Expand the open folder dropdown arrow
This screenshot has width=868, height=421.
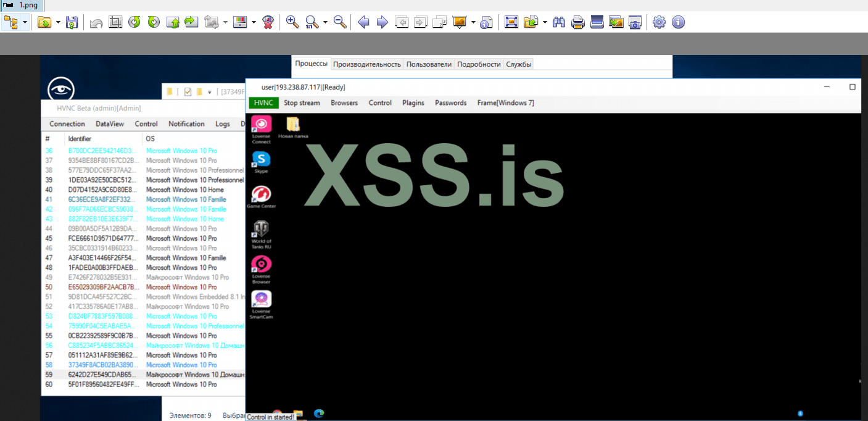coord(58,23)
